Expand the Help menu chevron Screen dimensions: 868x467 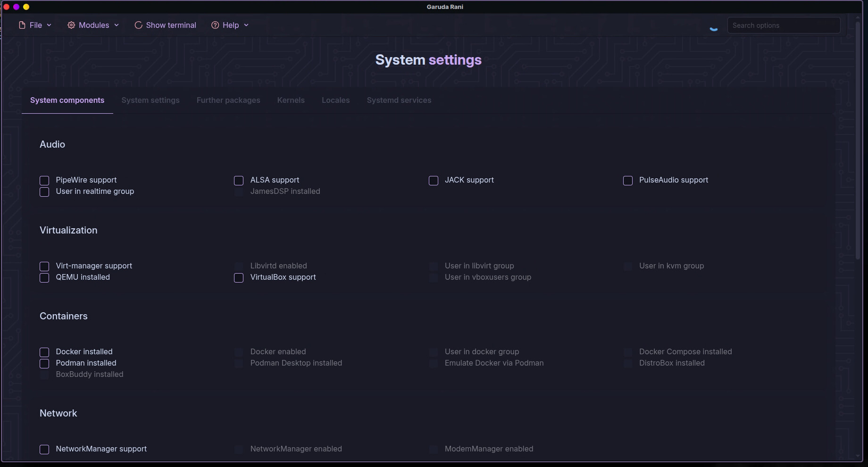click(246, 25)
